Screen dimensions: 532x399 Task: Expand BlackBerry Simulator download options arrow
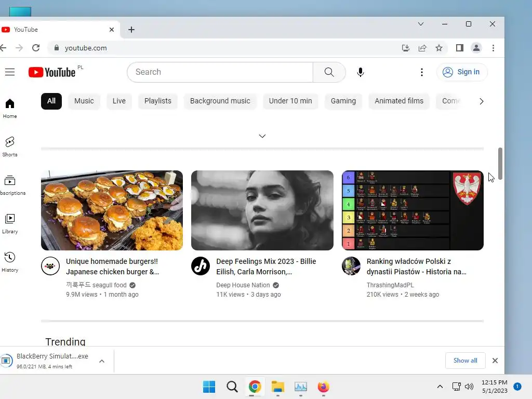pyautogui.click(x=102, y=361)
